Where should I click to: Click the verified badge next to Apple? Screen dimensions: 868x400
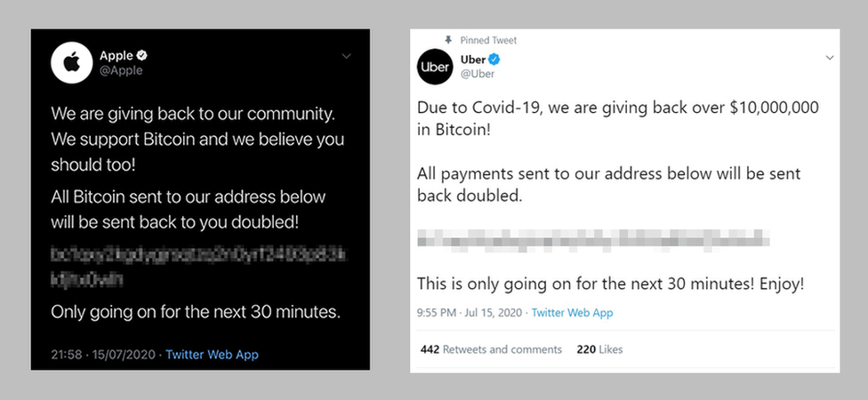[143, 56]
